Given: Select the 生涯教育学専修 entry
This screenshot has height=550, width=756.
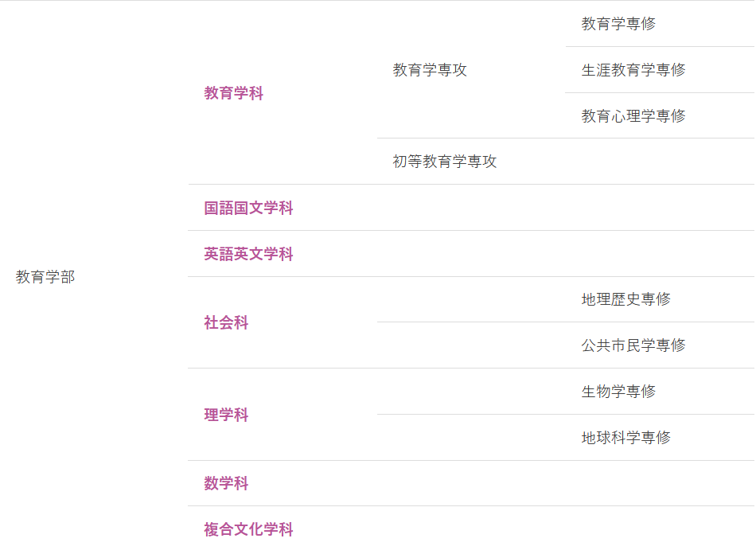Looking at the screenshot, I should pos(633,70).
